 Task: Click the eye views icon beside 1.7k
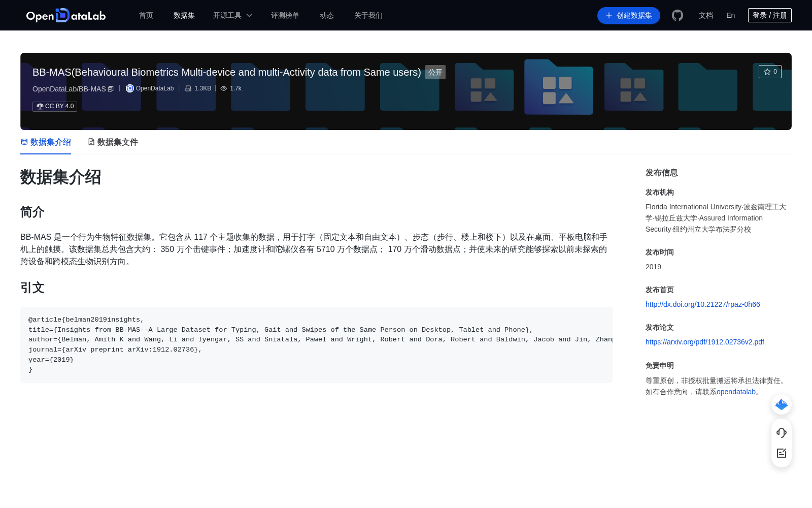[x=224, y=88]
